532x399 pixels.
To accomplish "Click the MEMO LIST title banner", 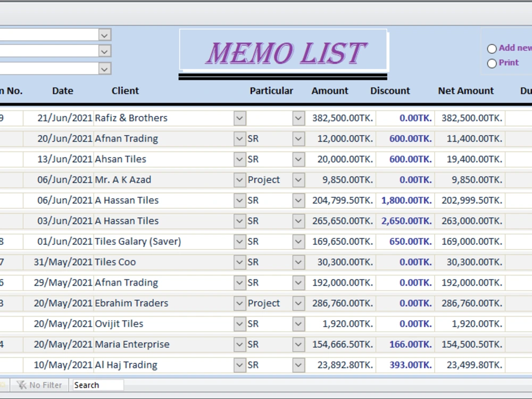I will pos(284,50).
